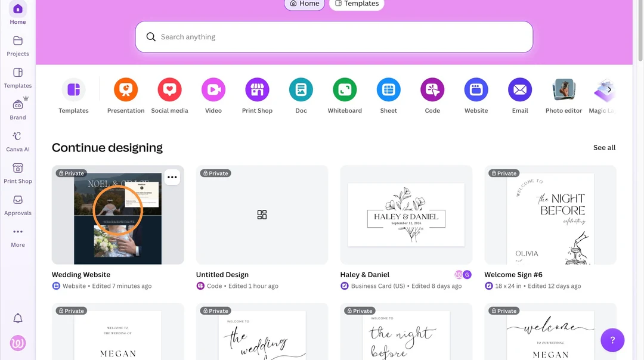Click the Untitled Design title

(x=222, y=275)
